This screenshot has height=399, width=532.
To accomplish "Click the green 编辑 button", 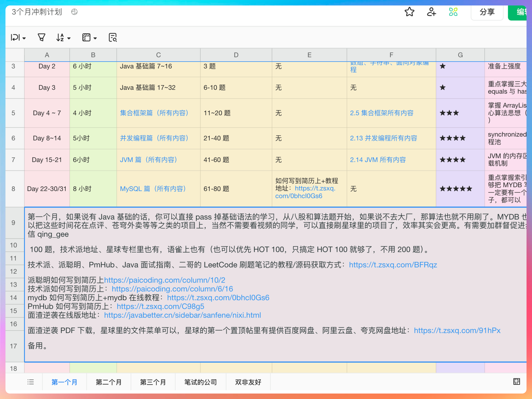I will coord(522,12).
